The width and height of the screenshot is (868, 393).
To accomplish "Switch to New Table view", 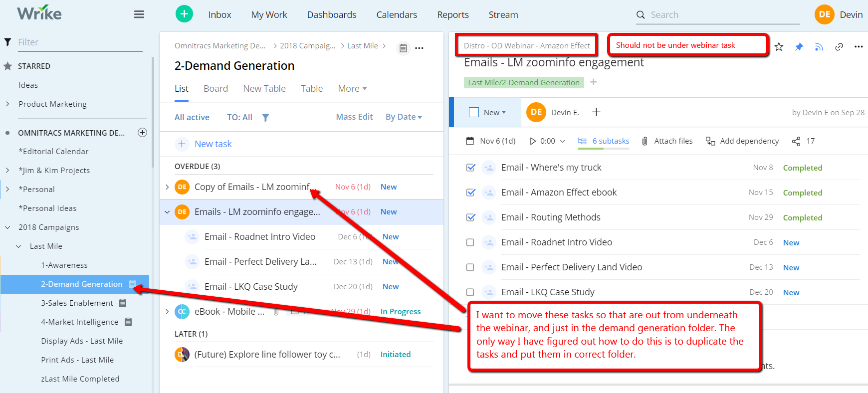I will [x=264, y=88].
